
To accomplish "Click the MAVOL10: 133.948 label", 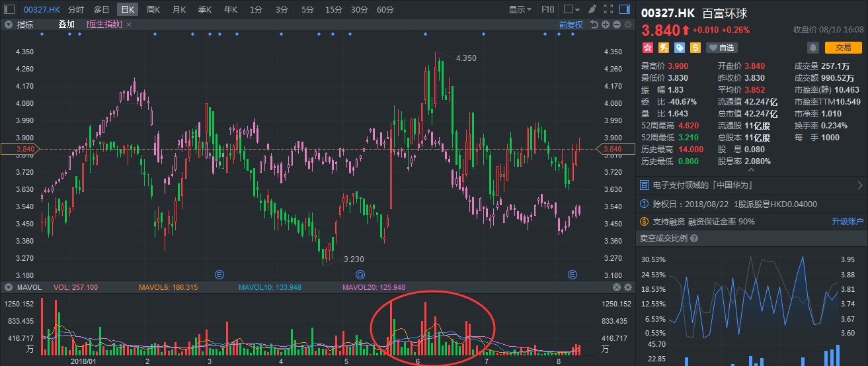I will point(271,287).
